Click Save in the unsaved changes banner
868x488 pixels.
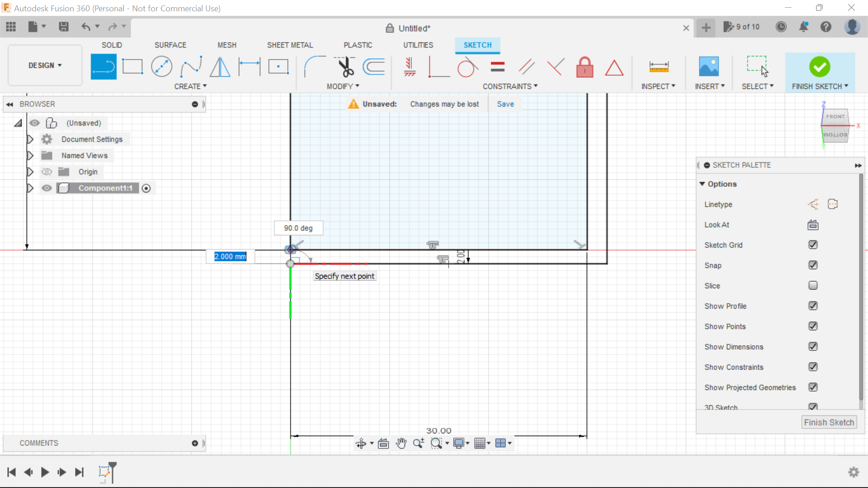505,104
